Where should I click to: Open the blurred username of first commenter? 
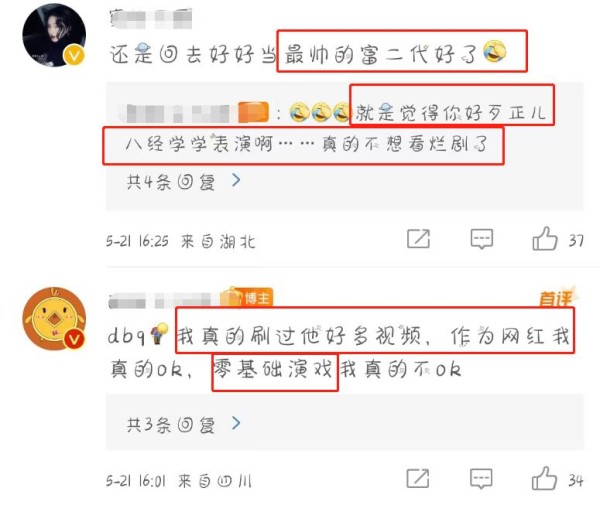pyautogui.click(x=150, y=18)
